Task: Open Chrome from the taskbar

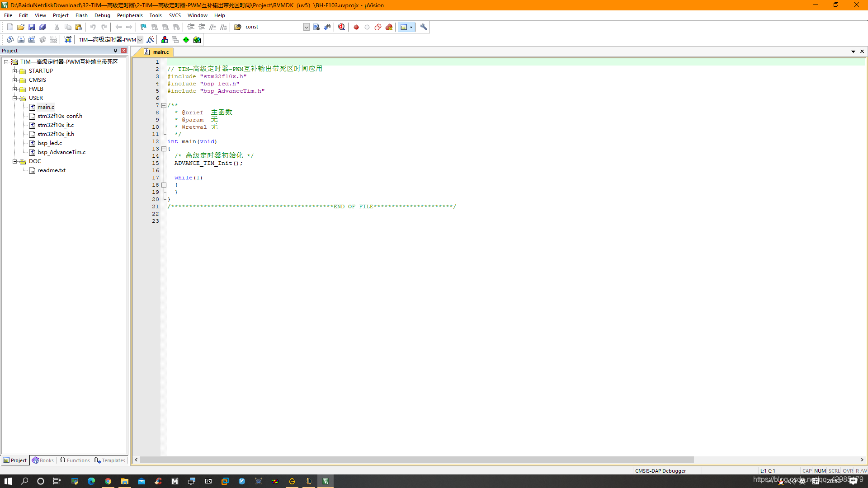Action: (x=108, y=481)
